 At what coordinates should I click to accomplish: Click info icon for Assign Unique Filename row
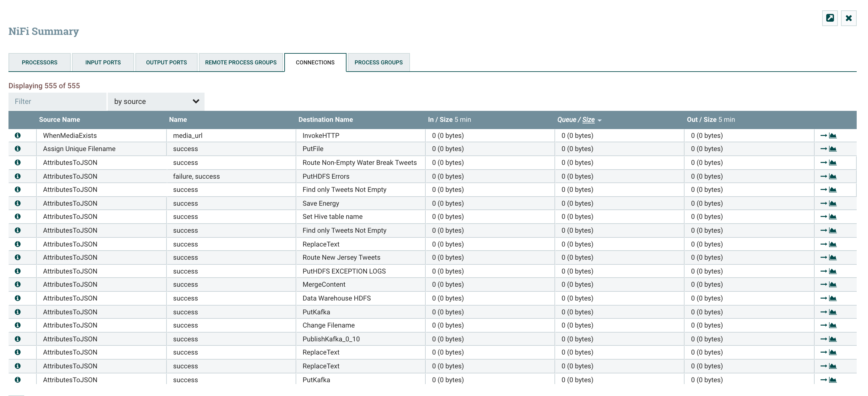(x=18, y=149)
